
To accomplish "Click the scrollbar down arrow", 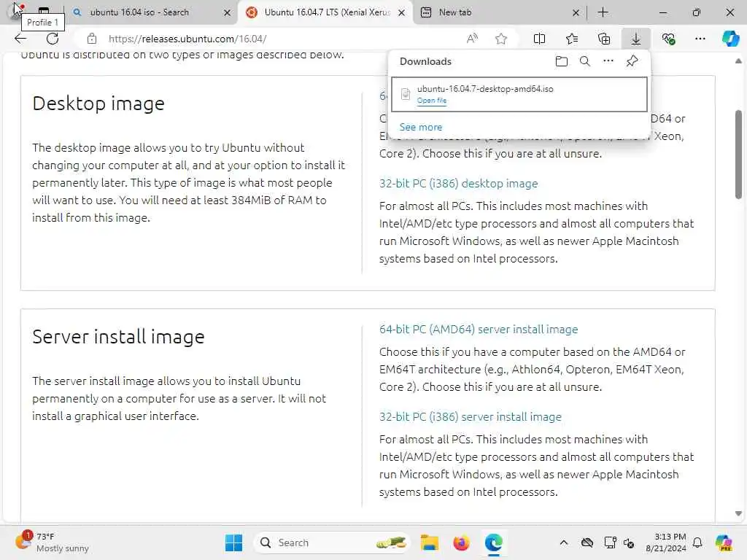I will (x=738, y=513).
